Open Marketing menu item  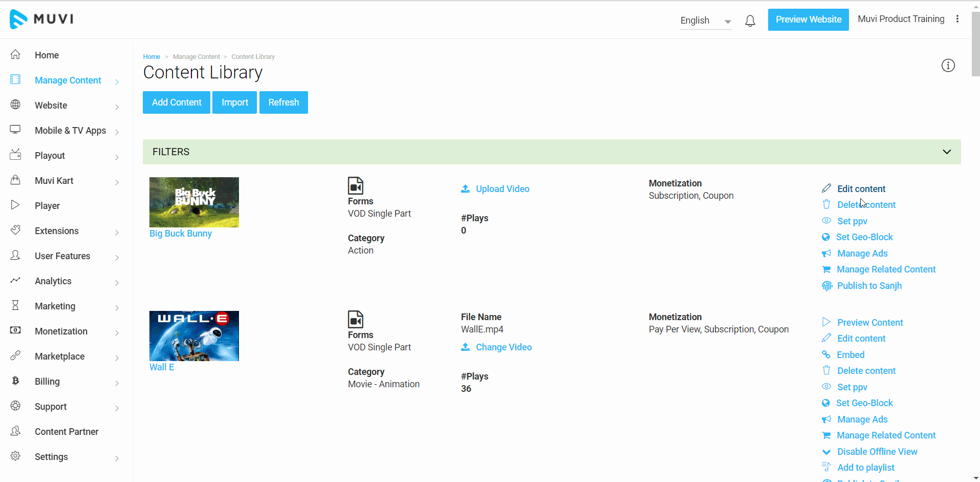[55, 306]
